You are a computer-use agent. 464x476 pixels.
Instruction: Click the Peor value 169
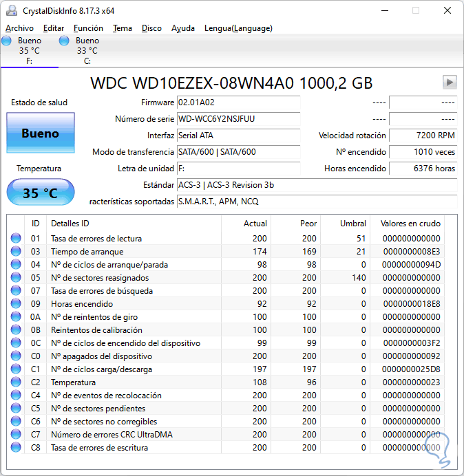pyautogui.click(x=309, y=252)
